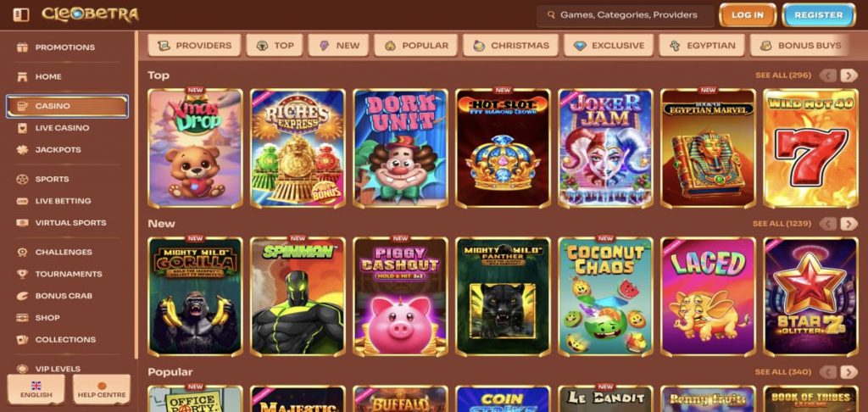The height and width of the screenshot is (412, 868).
Task: Focus the games search field
Action: [x=626, y=15]
